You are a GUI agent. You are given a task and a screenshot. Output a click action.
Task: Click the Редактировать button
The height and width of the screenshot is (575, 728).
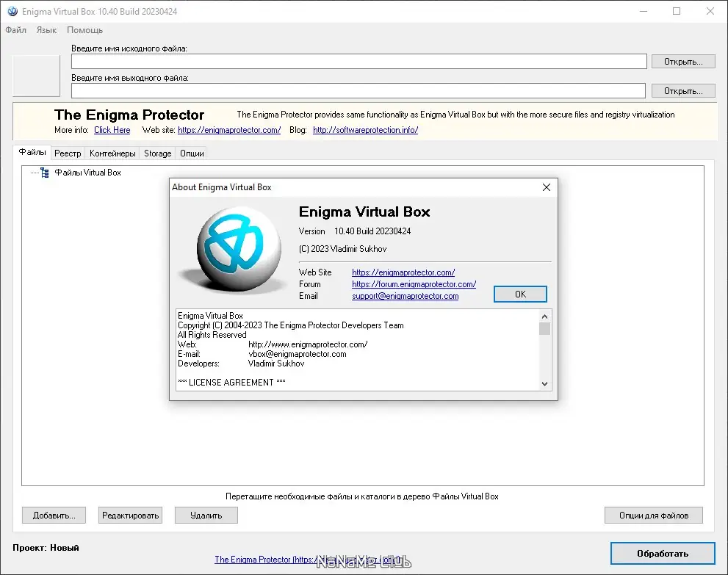(131, 515)
